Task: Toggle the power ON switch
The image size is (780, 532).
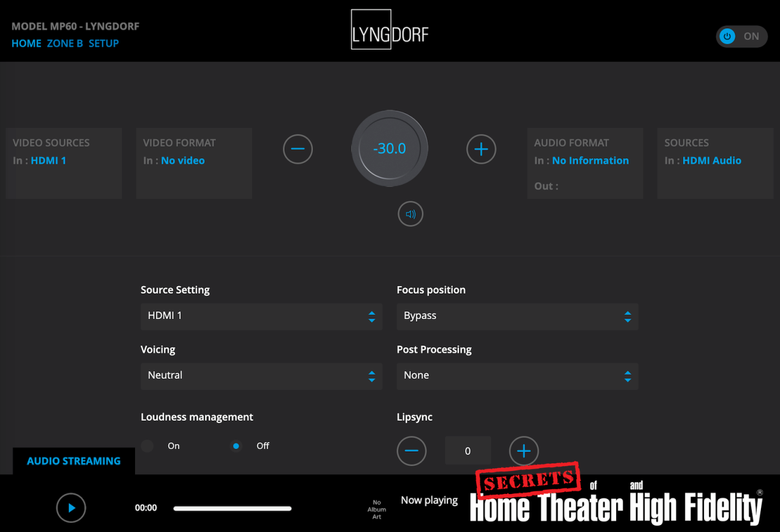Action: (741, 36)
